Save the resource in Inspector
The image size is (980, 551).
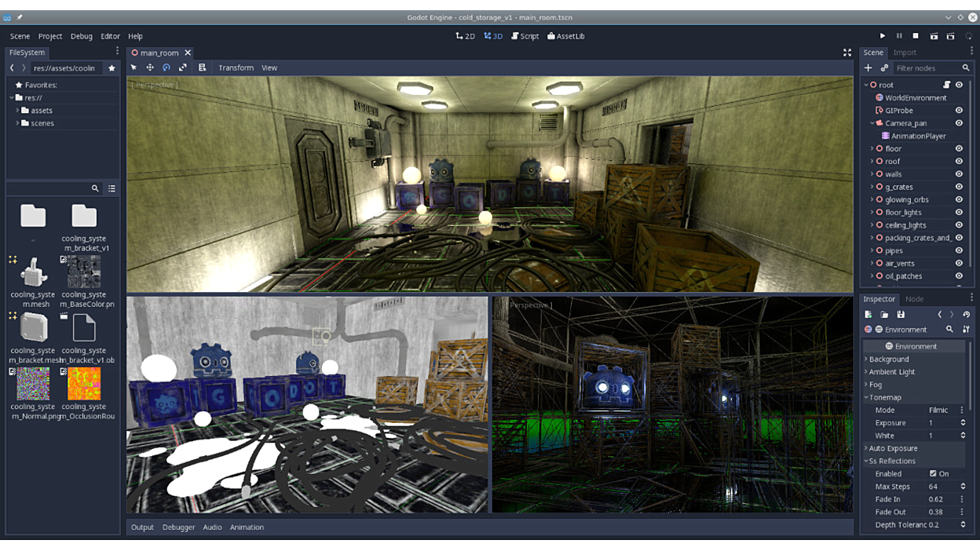click(901, 315)
